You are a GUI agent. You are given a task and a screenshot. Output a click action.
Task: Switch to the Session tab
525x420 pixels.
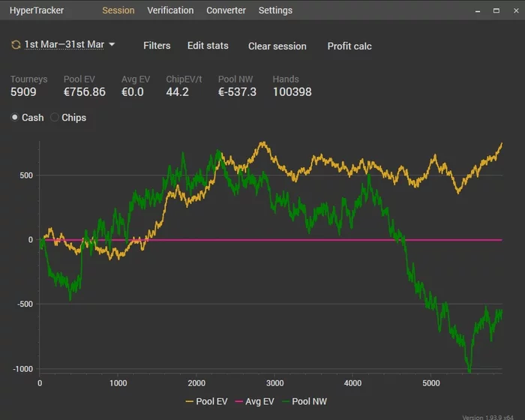click(x=118, y=10)
